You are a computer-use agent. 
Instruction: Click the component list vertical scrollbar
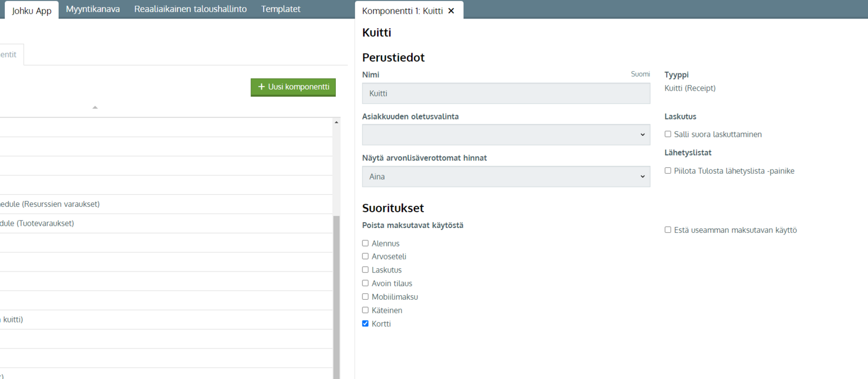[336, 293]
